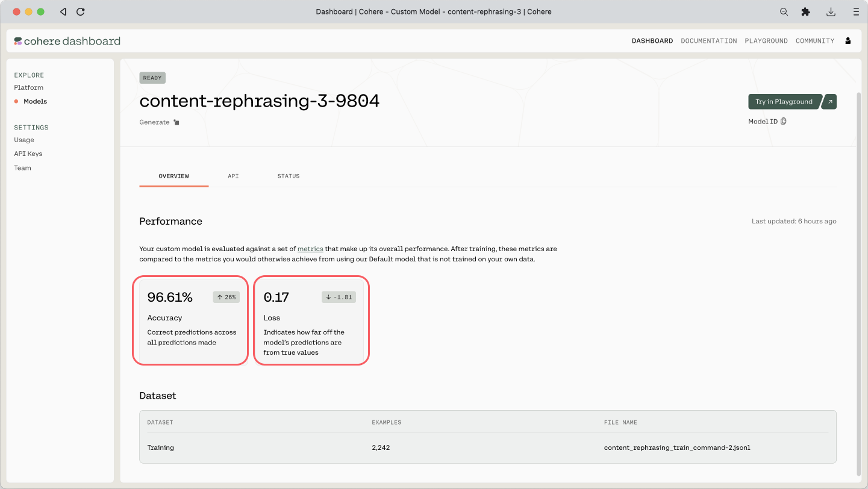Image resolution: width=868 pixels, height=489 pixels.
Task: Click the Cohere dashboard logo
Action: (x=67, y=41)
